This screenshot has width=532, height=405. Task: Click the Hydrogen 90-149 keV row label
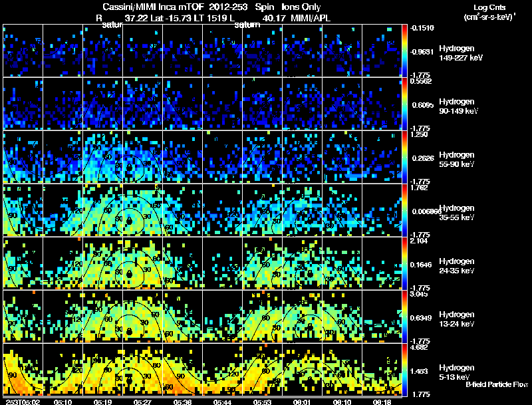[459, 106]
